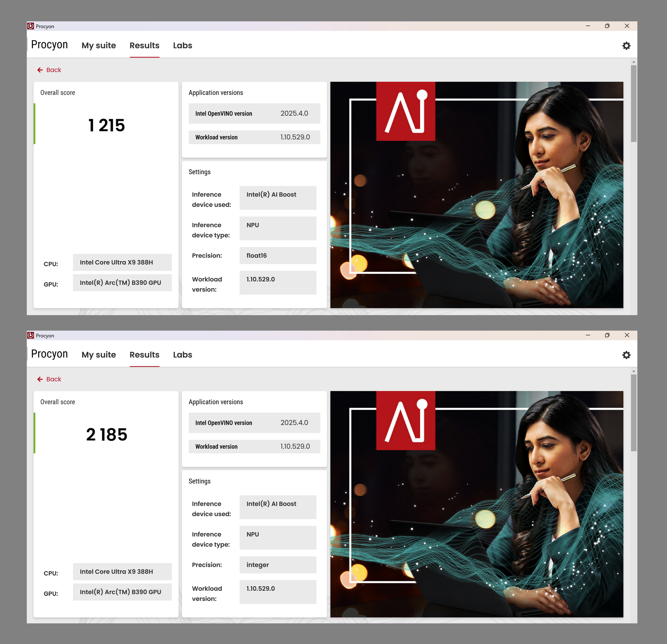Screen dimensions: 667x644
Task: Open My suite tab in top window
Action: coord(99,46)
